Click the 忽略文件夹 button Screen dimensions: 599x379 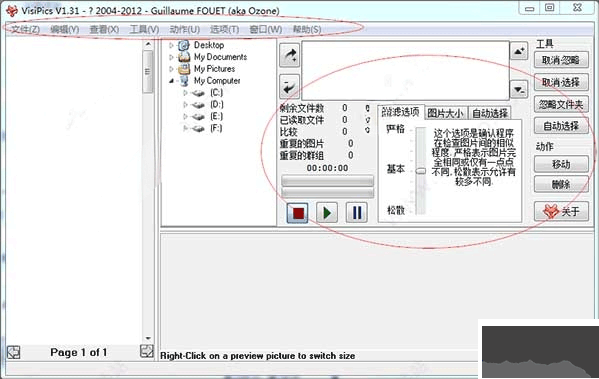coord(561,104)
